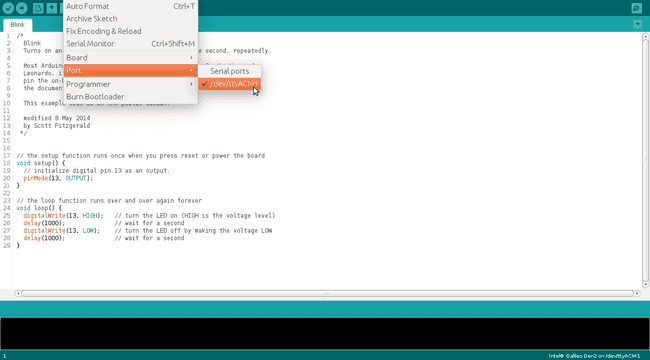
Task: Click the vertical scrollbar down arrow
Action: click(x=645, y=285)
